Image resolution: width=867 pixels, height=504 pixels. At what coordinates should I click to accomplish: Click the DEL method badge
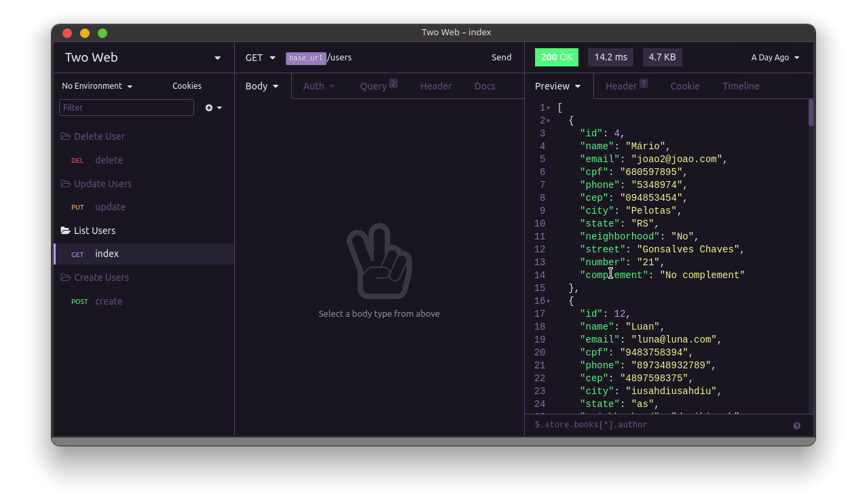coord(77,161)
